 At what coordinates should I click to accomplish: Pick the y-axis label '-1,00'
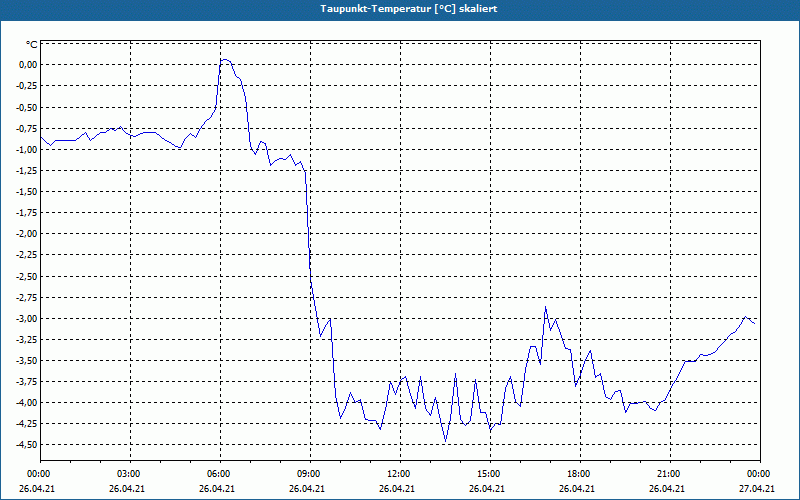pyautogui.click(x=27, y=149)
